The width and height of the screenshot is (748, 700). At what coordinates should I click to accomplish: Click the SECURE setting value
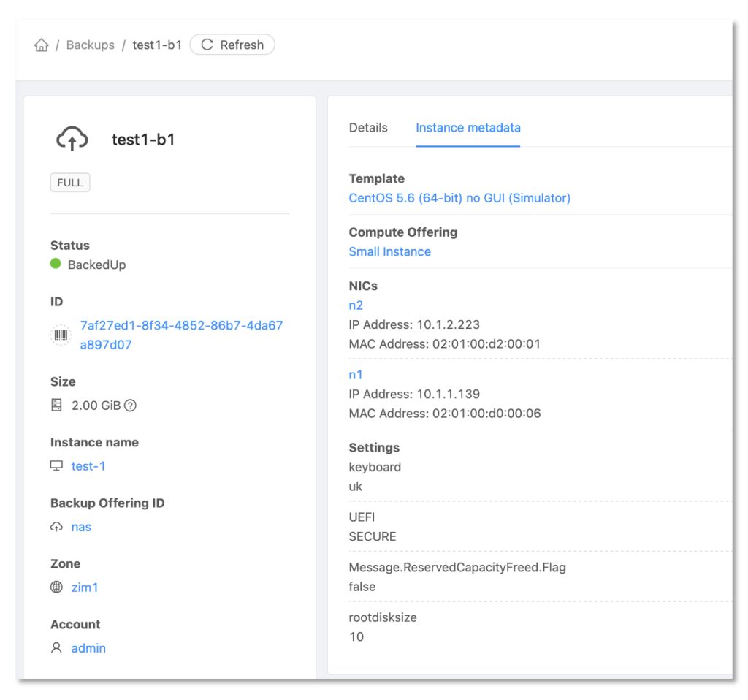[373, 537]
